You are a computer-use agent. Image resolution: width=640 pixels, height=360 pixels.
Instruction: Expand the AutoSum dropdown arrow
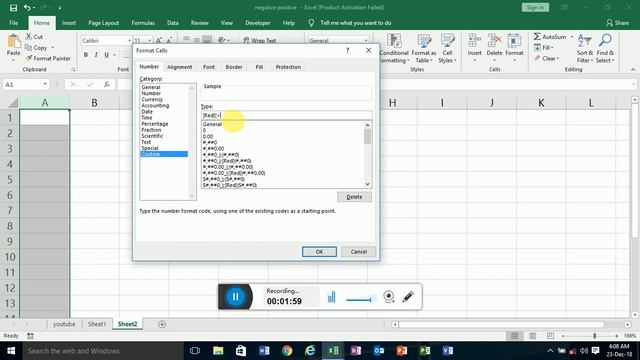pyautogui.click(x=571, y=37)
